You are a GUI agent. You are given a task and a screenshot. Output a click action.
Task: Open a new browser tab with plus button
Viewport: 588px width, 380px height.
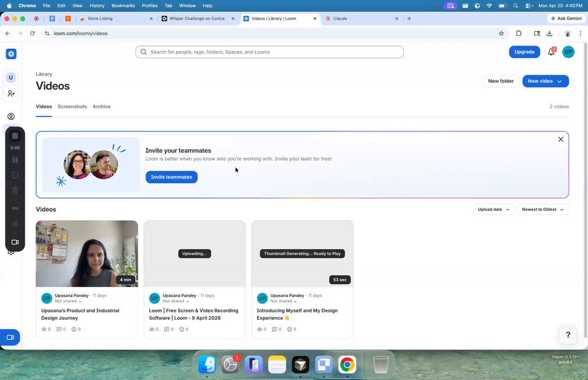pyautogui.click(x=409, y=18)
